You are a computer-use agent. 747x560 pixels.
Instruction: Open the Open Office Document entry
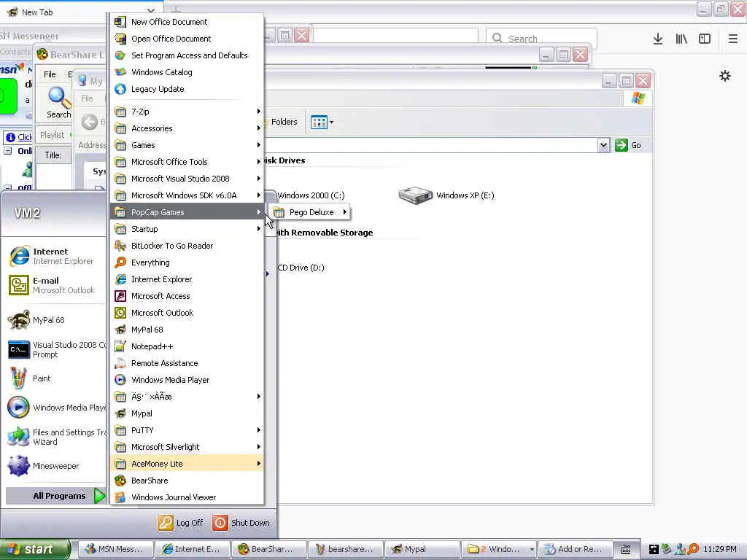click(187, 39)
